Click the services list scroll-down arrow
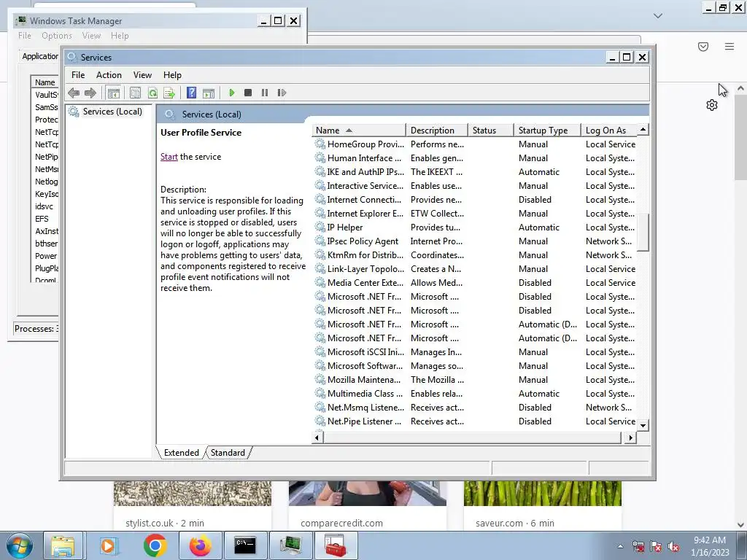The height and width of the screenshot is (560, 747). click(x=643, y=426)
